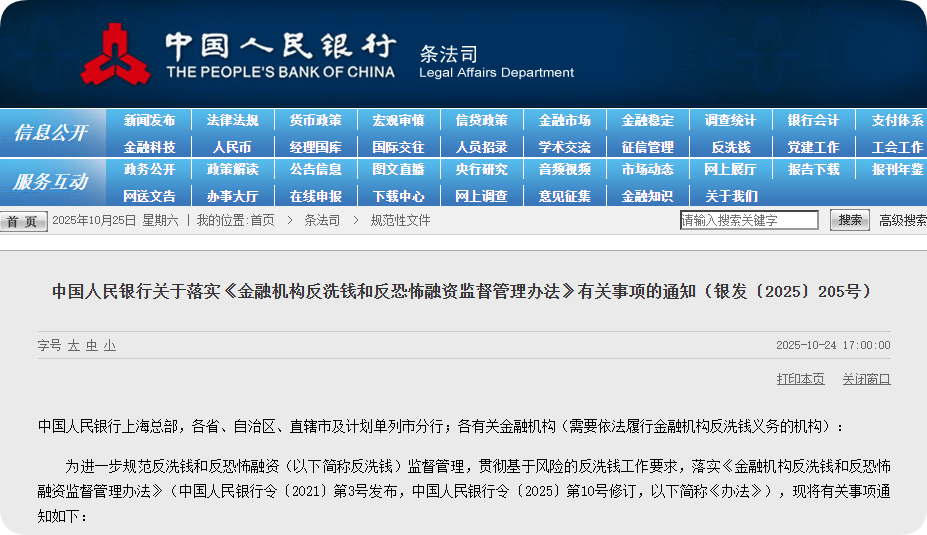
Task: Set font size to 大 (large)
Action: coord(73,345)
